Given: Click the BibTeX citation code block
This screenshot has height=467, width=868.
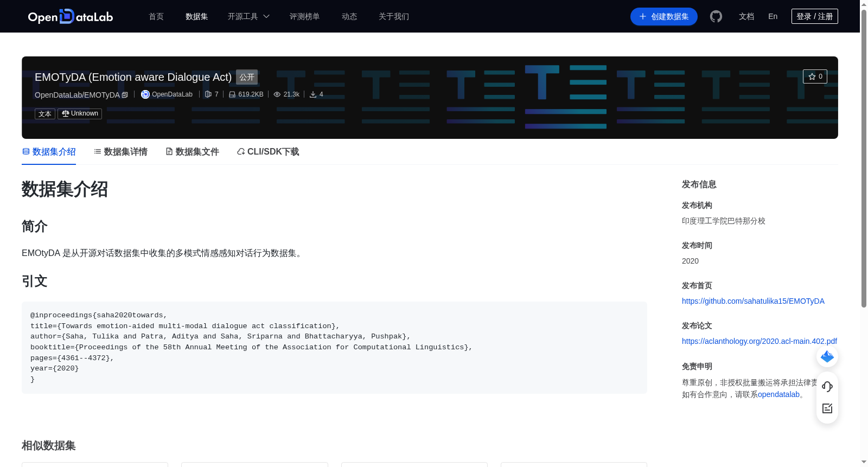Looking at the screenshot, I should tap(334, 348).
